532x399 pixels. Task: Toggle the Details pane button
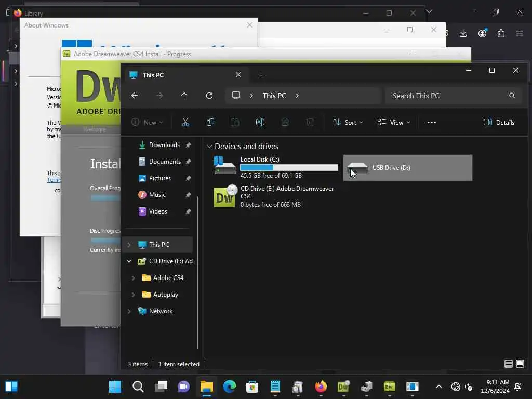[499, 122]
